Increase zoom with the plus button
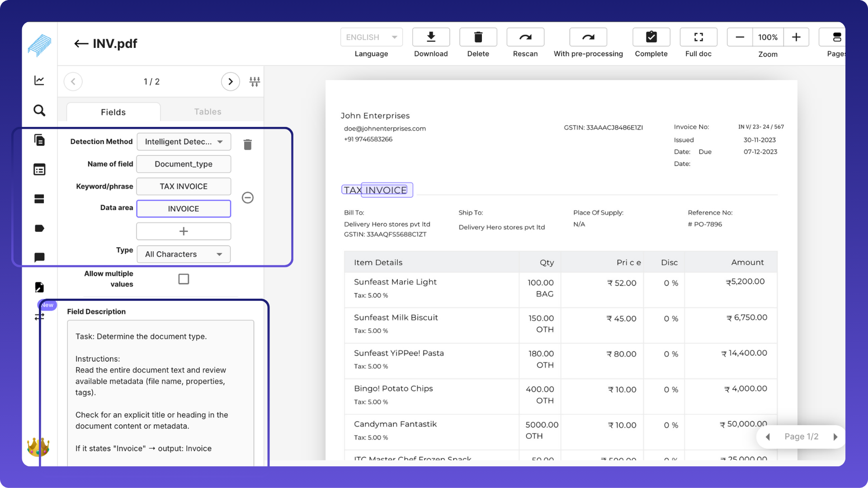 (x=796, y=37)
